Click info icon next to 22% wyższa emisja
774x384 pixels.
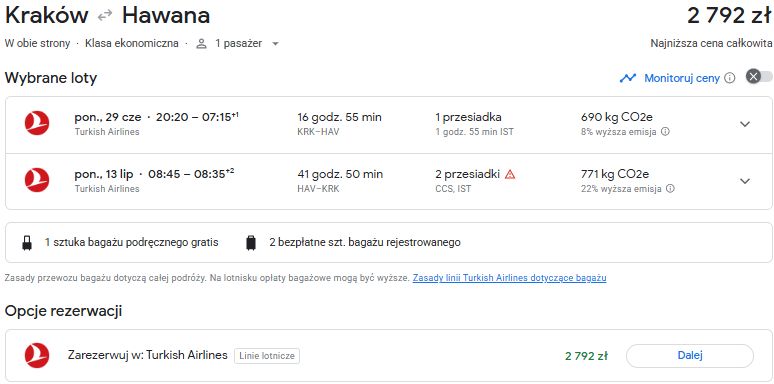670,189
